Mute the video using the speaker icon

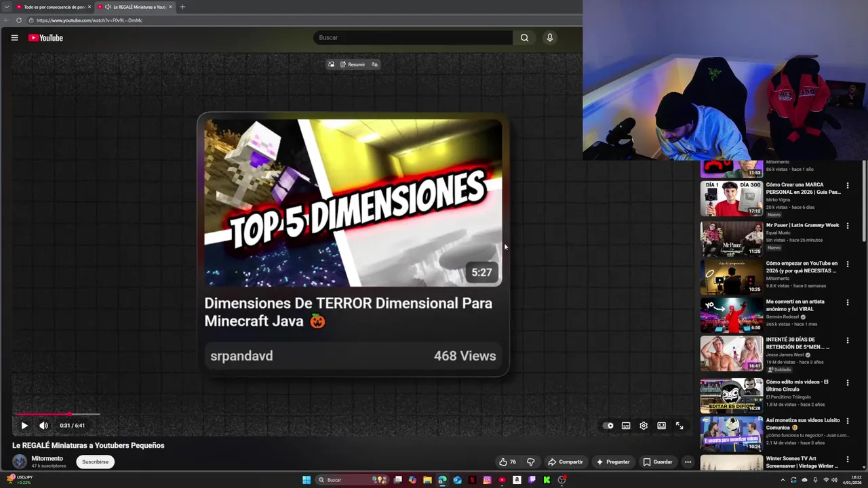(43, 426)
